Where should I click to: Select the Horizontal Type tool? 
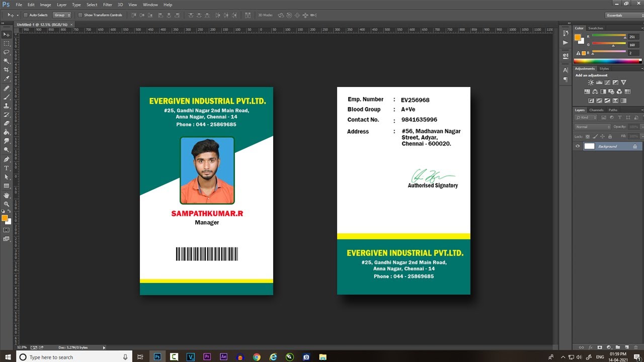7,168
